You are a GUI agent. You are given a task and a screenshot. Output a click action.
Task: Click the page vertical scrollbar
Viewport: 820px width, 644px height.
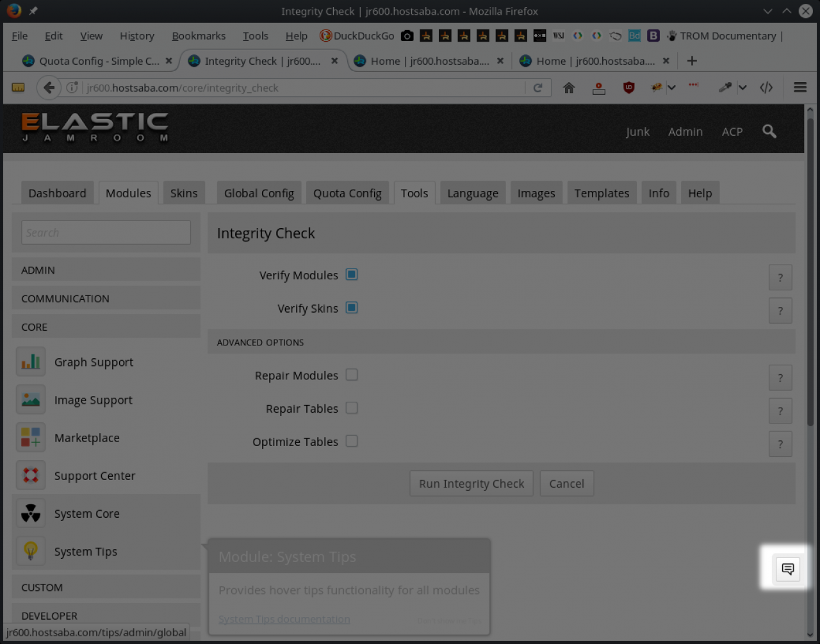[810, 320]
